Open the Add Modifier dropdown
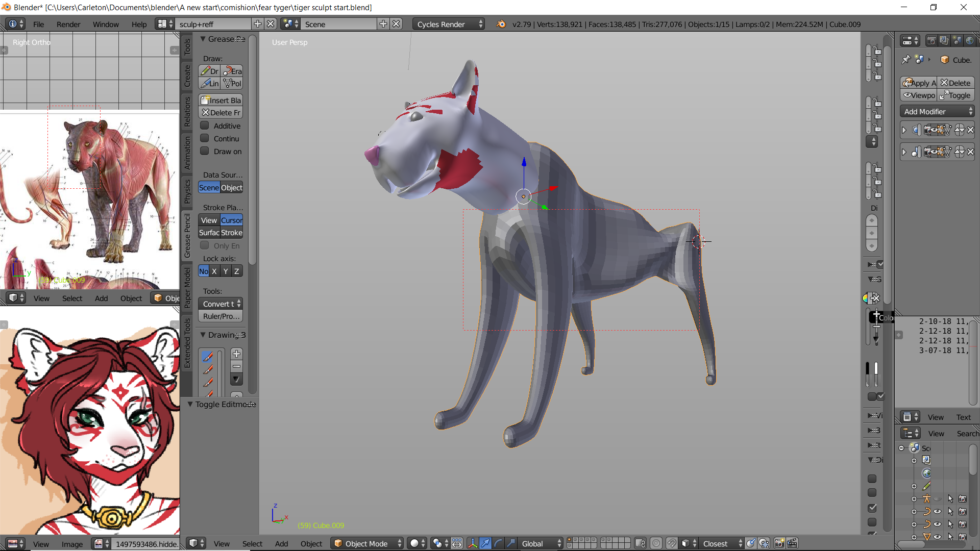Viewport: 980px width, 551px height. (937, 111)
